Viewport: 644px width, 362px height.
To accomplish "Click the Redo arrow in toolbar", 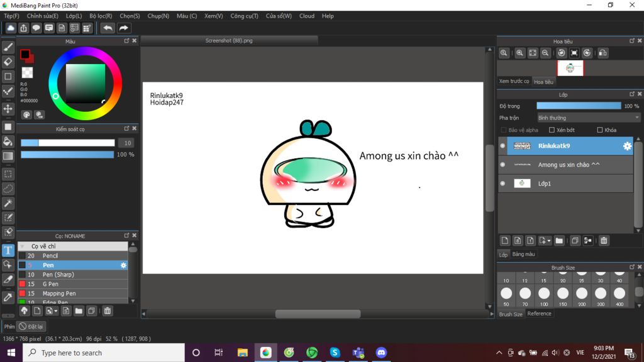I will coord(123,28).
